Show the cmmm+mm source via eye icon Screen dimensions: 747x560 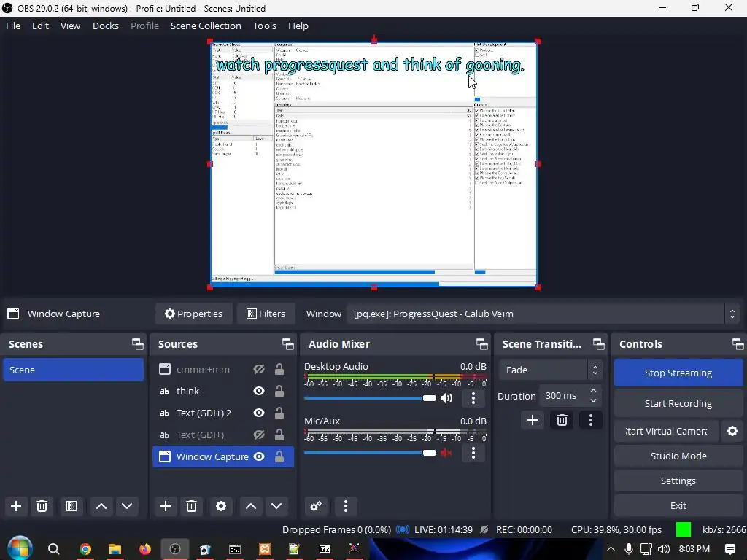(x=259, y=369)
